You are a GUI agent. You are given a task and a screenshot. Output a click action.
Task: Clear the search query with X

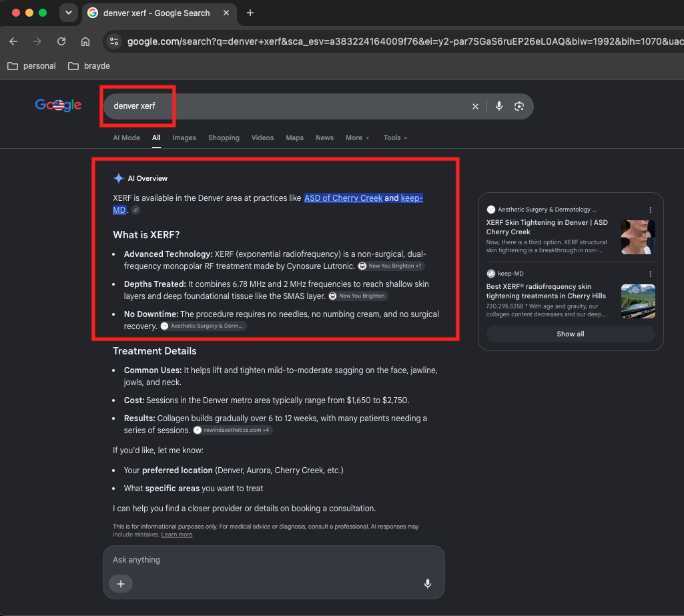(x=475, y=106)
